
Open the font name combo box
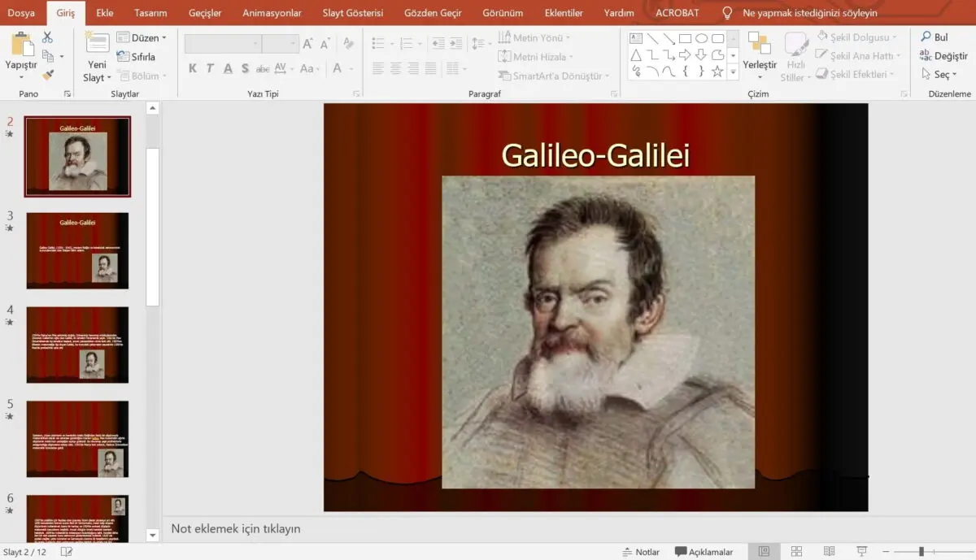[223, 44]
